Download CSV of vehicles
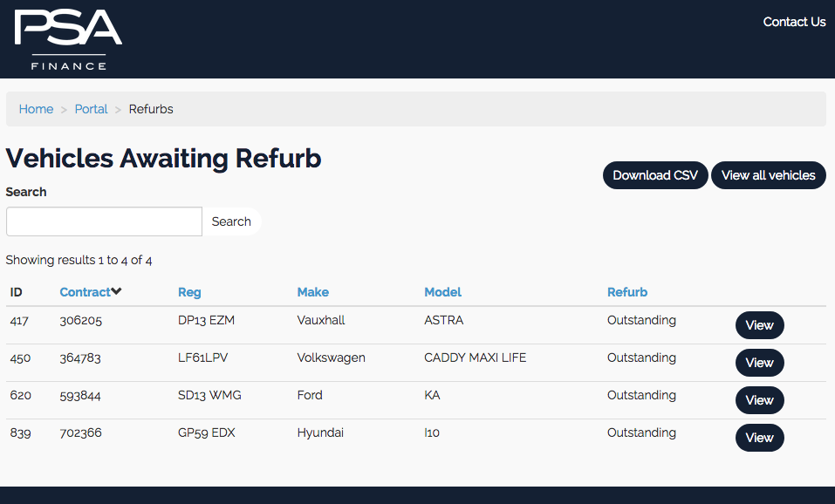This screenshot has width=835, height=504. (655, 175)
